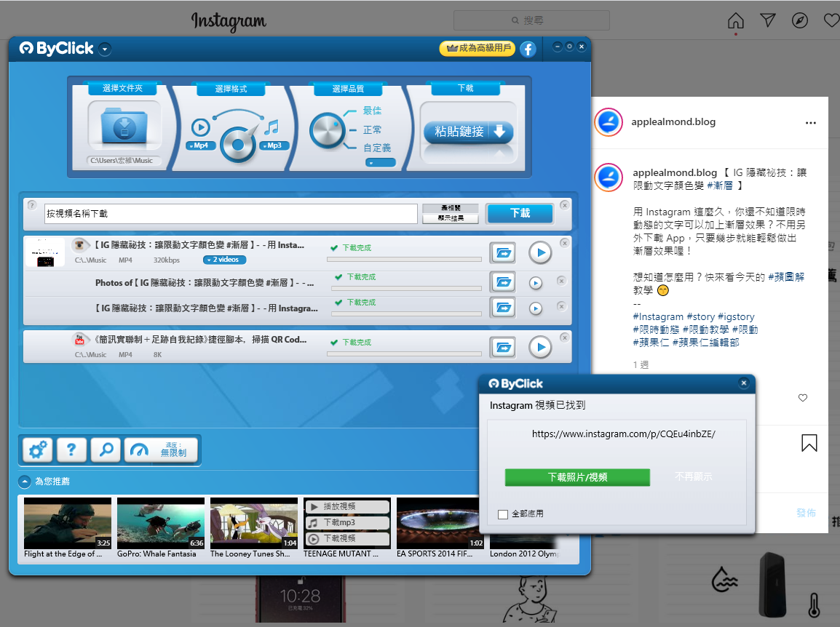
Task: Choose 播放視頻 on TEENAGE MUTANT thumbnail
Action: click(347, 506)
